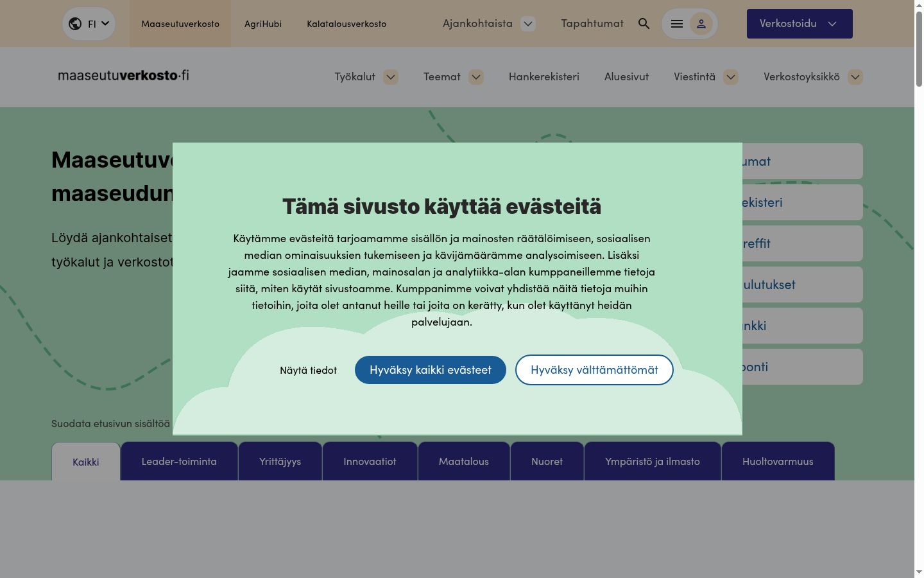Open the hamburger menu icon

click(676, 24)
